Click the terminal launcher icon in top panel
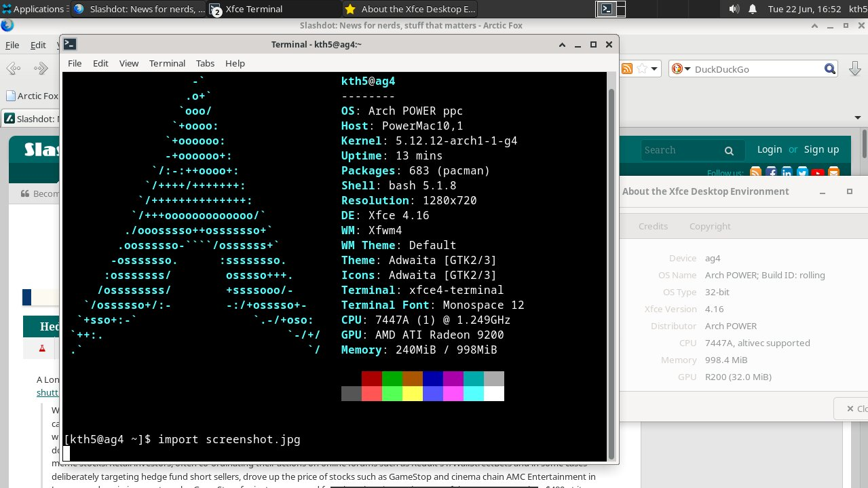This screenshot has width=868, height=488. [x=607, y=9]
